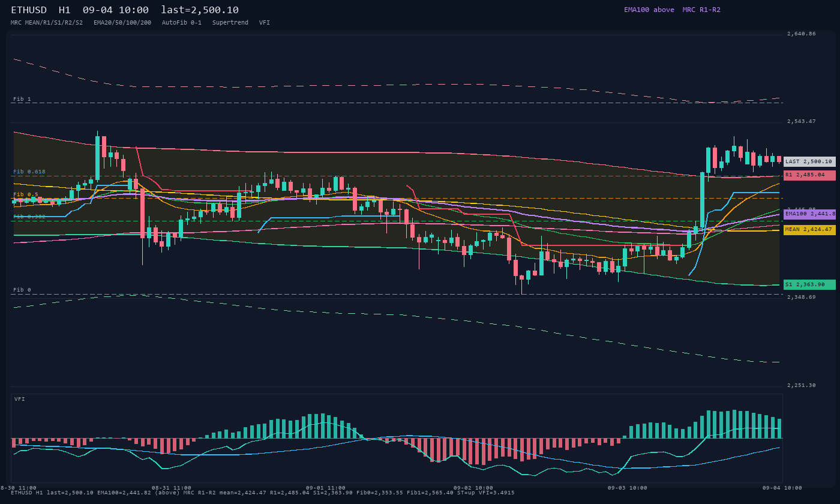Viewport: 840px width, 504px height.
Task: Click the 2,640.86 price axis label
Action: point(802,34)
